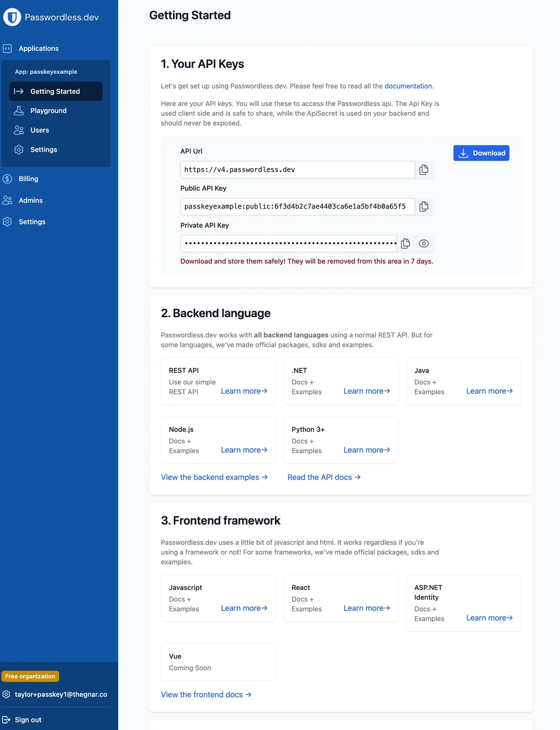Open Admins in the sidebar
The image size is (560, 730).
pos(30,200)
